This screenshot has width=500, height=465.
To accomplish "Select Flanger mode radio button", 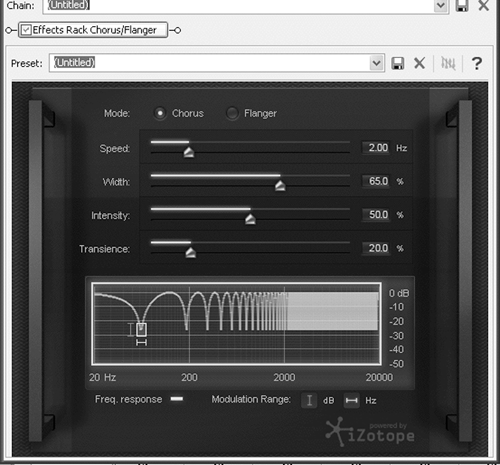I will pos(232,113).
